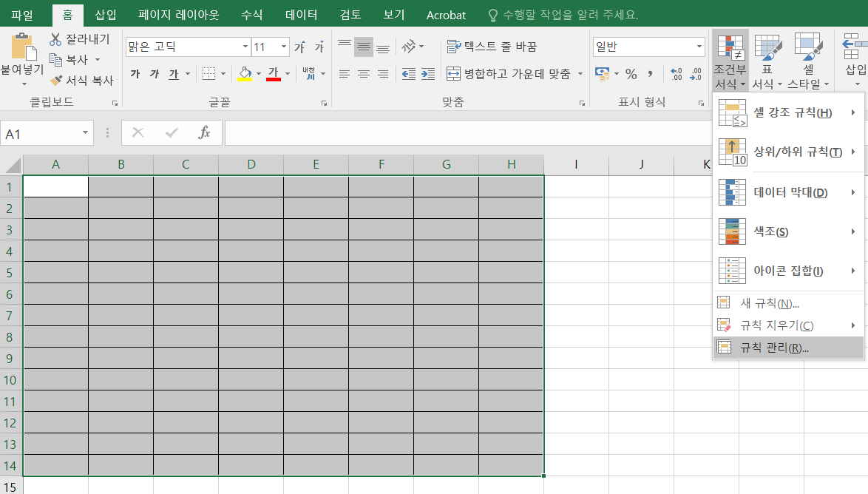Click the increase decimal icon
Image resolution: width=868 pixels, height=494 pixels.
[x=675, y=73]
